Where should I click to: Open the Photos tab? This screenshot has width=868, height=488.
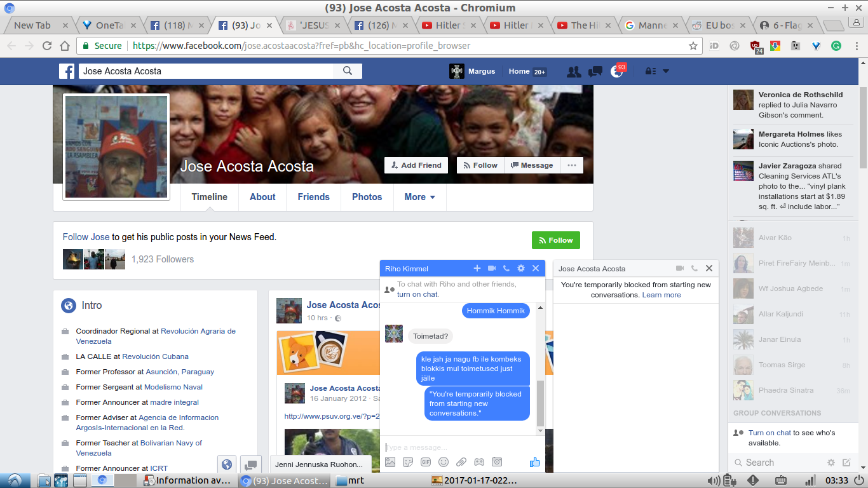[367, 197]
